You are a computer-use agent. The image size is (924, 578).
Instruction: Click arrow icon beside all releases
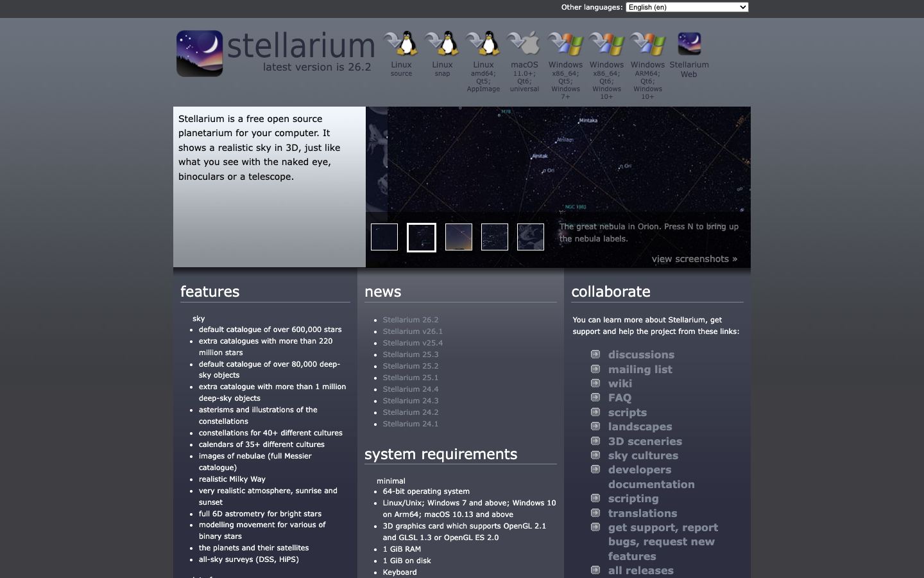[x=595, y=570]
